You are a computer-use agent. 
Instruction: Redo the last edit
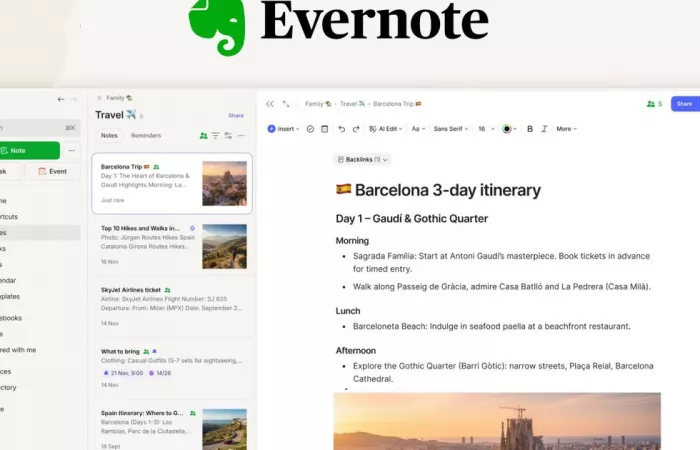[x=356, y=129]
